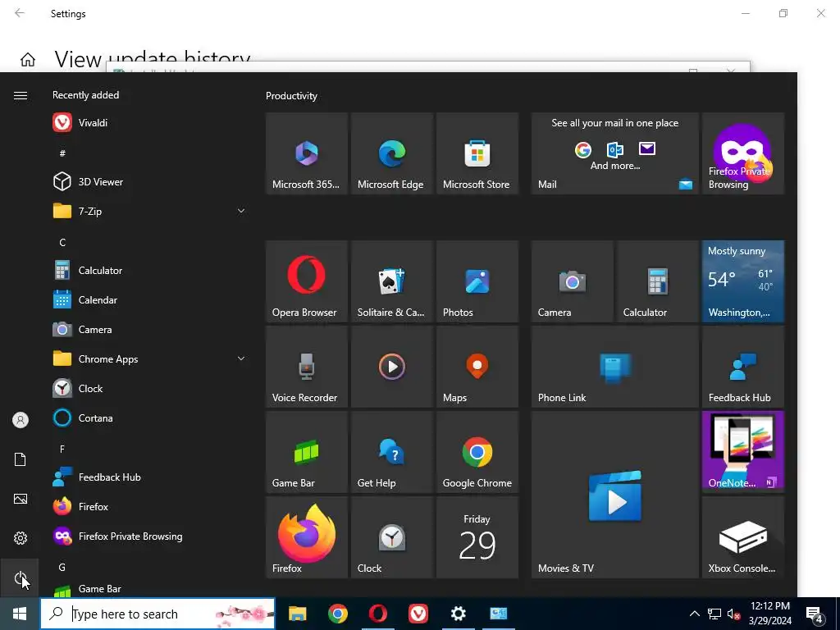The height and width of the screenshot is (630, 840).
Task: Expand the 7-Zip folder chevron
Action: [x=241, y=211]
